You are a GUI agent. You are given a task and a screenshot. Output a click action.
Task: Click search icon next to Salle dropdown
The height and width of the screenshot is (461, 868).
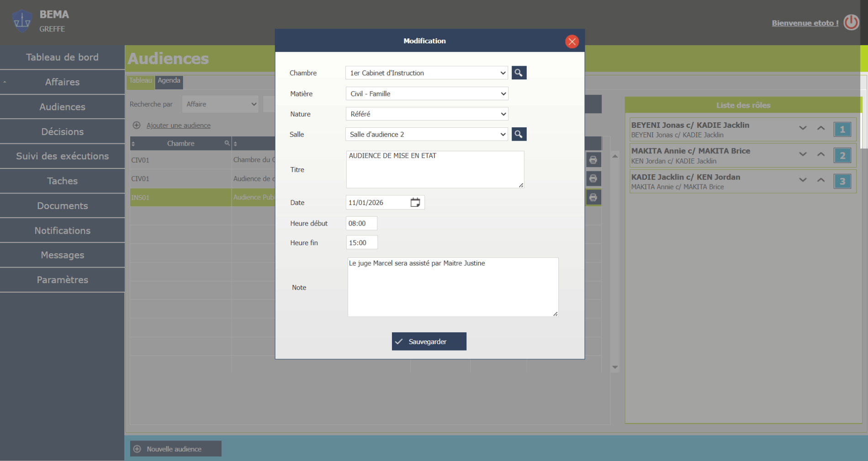[x=519, y=134]
